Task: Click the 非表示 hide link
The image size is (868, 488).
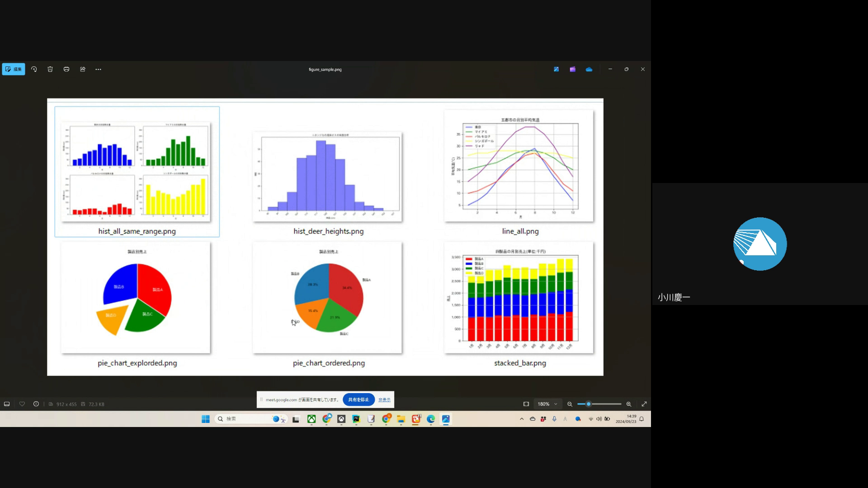Action: (384, 400)
